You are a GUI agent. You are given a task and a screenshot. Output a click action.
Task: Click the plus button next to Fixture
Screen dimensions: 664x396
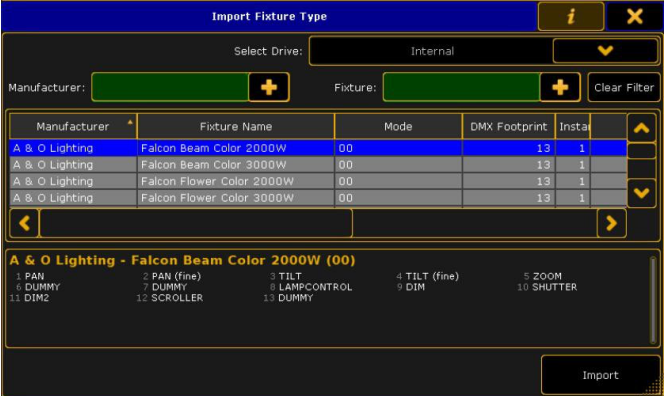click(560, 87)
